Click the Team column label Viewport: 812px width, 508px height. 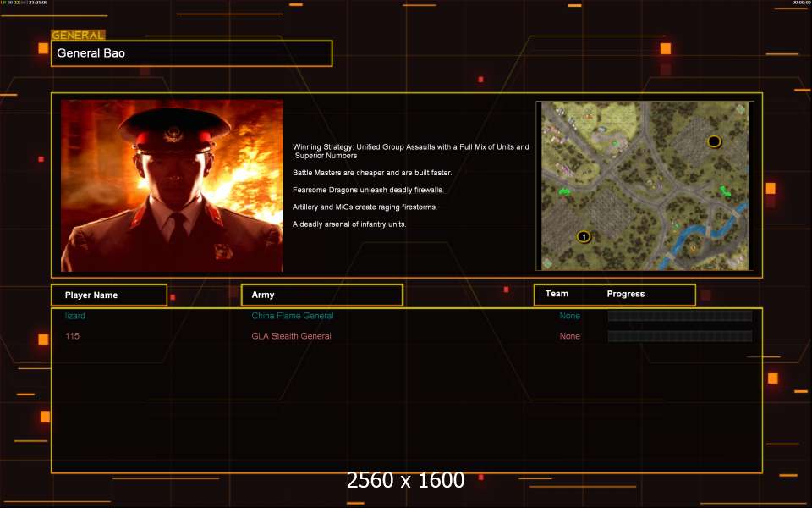[557, 294]
